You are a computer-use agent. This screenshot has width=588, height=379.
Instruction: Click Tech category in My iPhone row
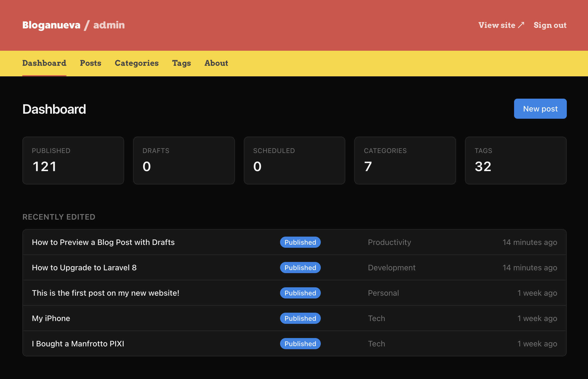point(376,318)
